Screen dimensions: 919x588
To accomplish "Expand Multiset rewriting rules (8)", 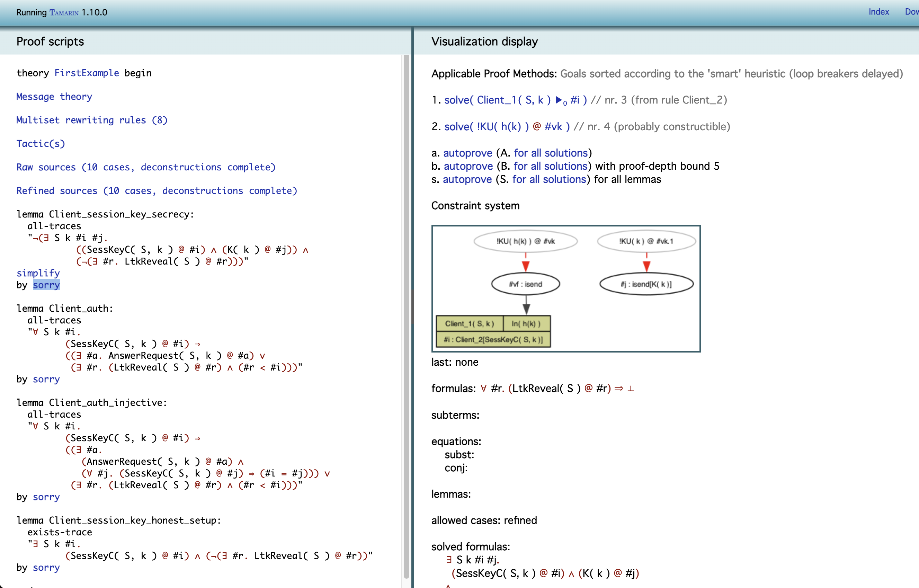I will coord(92,120).
